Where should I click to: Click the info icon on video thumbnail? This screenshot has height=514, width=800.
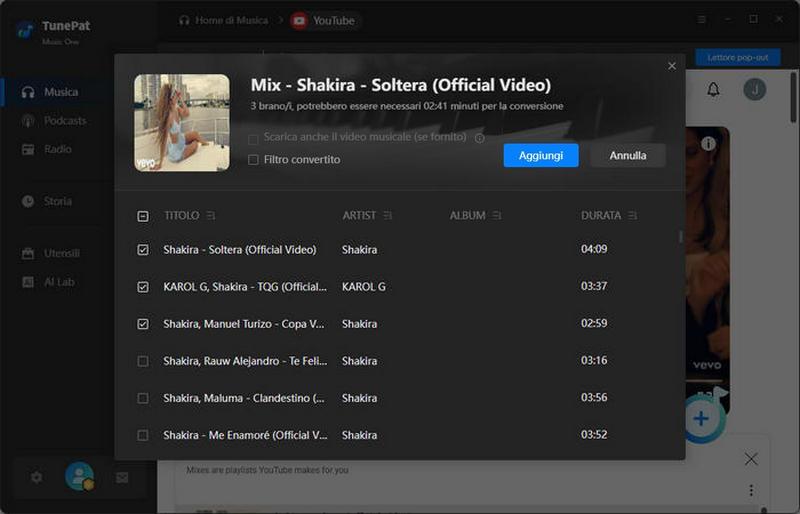(x=708, y=144)
